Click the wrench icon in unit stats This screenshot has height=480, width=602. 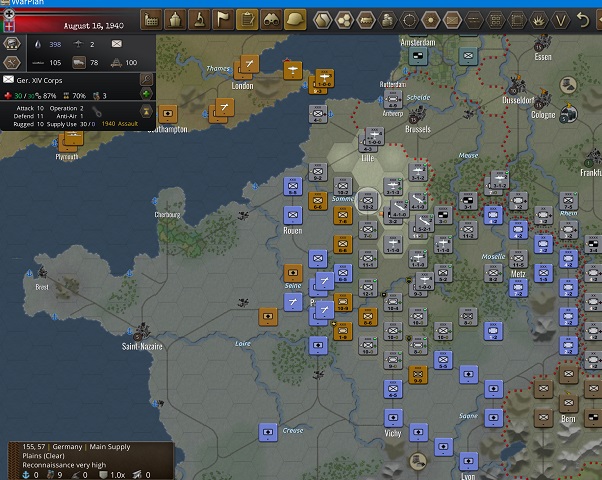pyautogui.click(x=97, y=112)
